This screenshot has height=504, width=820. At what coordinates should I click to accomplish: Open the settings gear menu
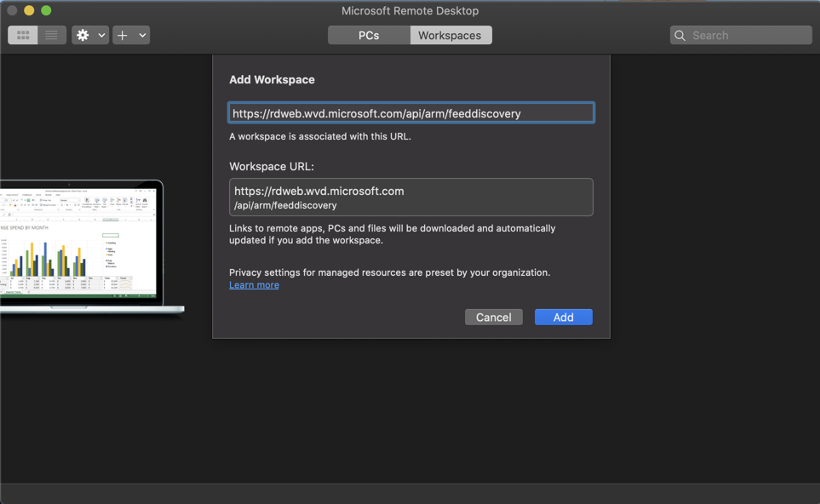click(x=83, y=35)
